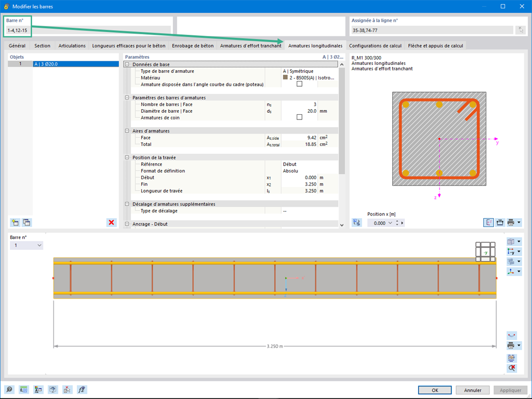Delete the selected object with red X
This screenshot has height=399, width=532.
click(x=111, y=222)
